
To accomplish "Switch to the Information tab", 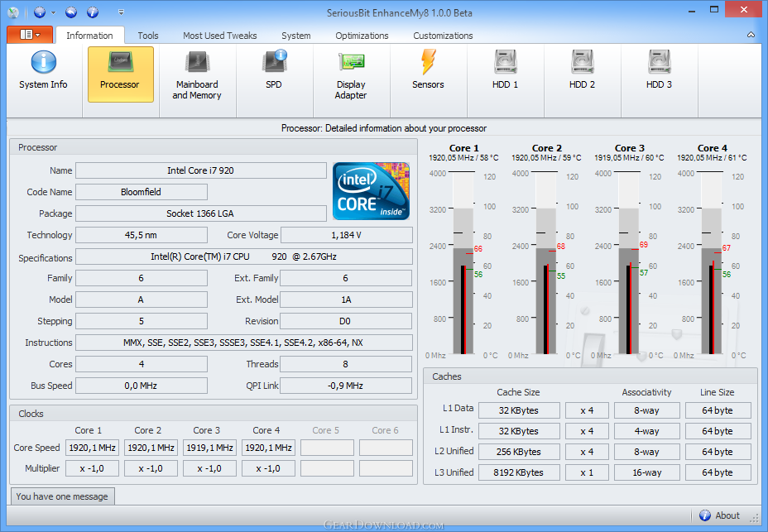I will (89, 36).
